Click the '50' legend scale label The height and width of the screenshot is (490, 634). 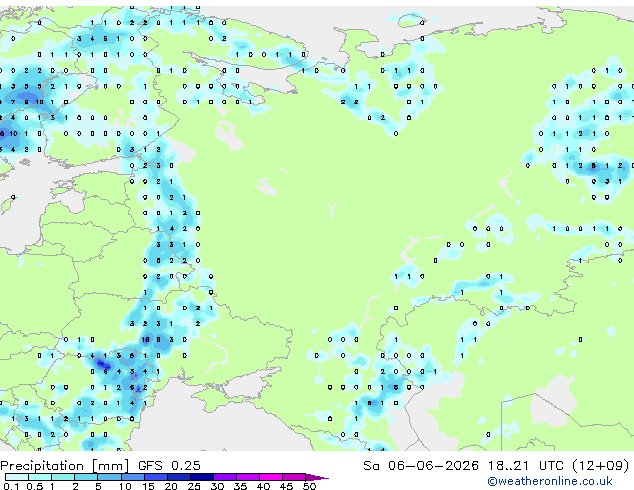(309, 486)
